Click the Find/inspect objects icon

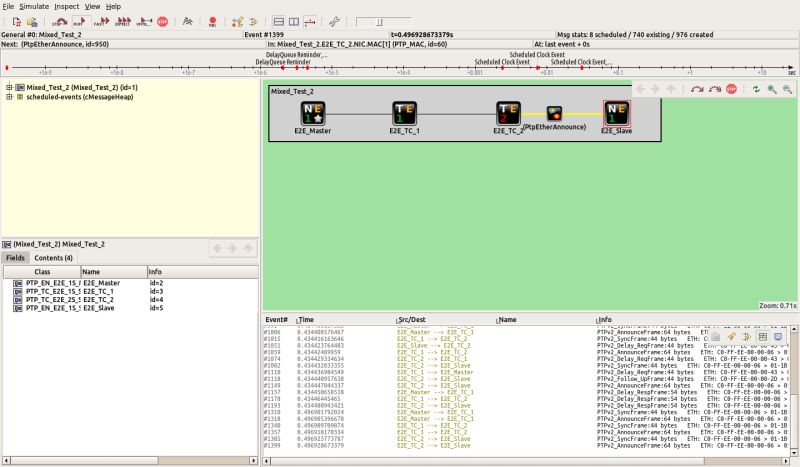click(x=188, y=22)
